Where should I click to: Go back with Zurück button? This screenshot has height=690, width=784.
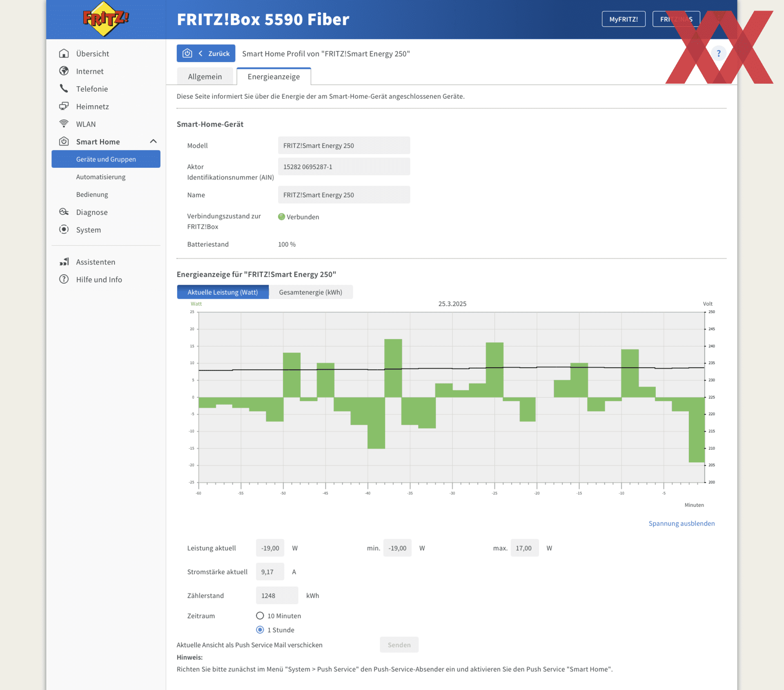point(206,53)
